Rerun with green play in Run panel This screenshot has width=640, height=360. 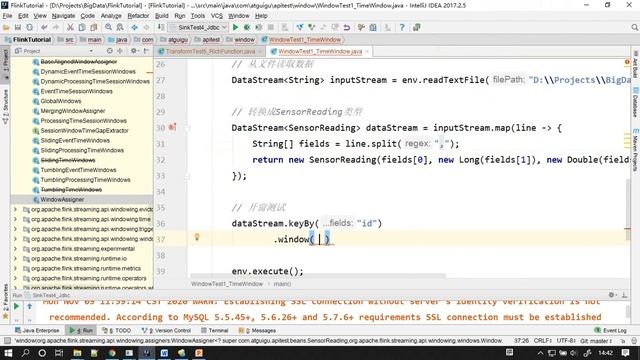coord(16,306)
